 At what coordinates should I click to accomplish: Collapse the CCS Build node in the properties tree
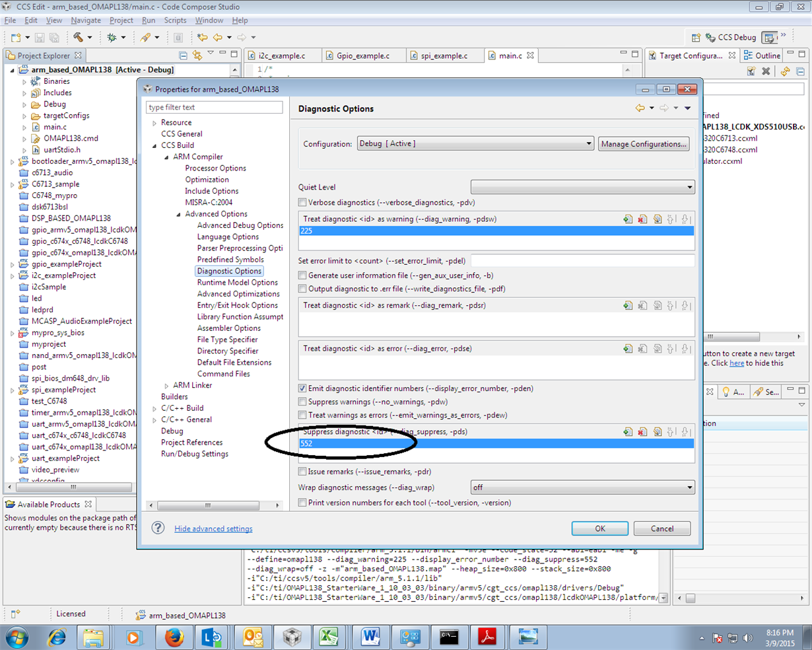(154, 145)
